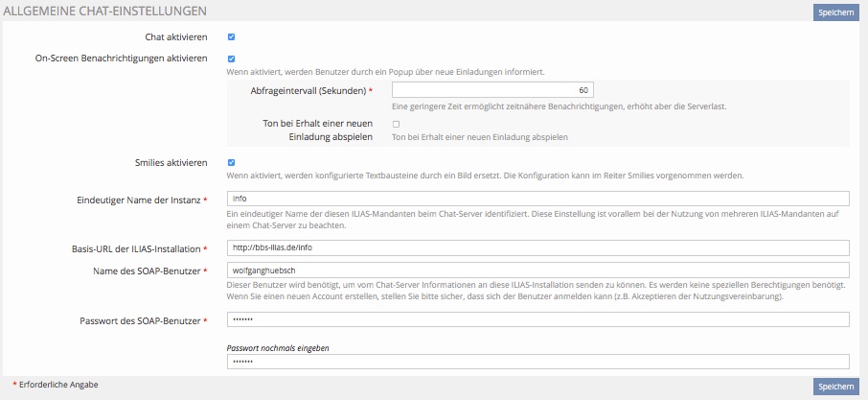The image size is (868, 400).
Task: Select the SOAP user name field 'wolfganghuebsch'
Action: (x=537, y=271)
